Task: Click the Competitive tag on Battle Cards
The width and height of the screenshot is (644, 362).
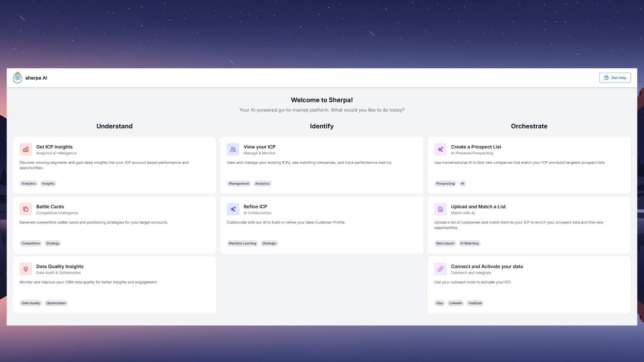Action: click(x=31, y=243)
